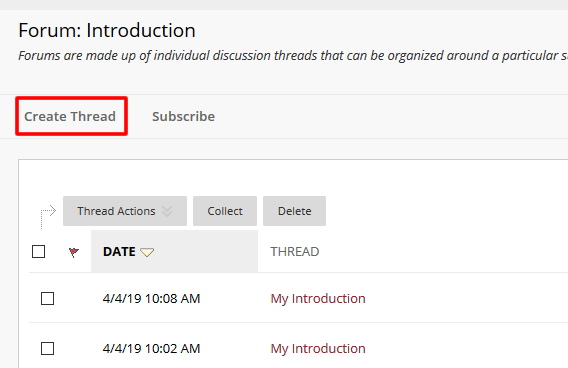Viewport: 568px width, 368px height.
Task: Click the Delete button above the thread list
Action: point(295,211)
